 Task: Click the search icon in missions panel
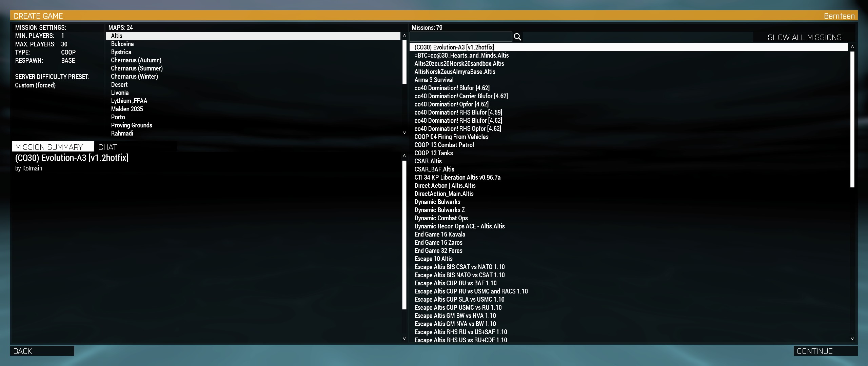tap(518, 37)
